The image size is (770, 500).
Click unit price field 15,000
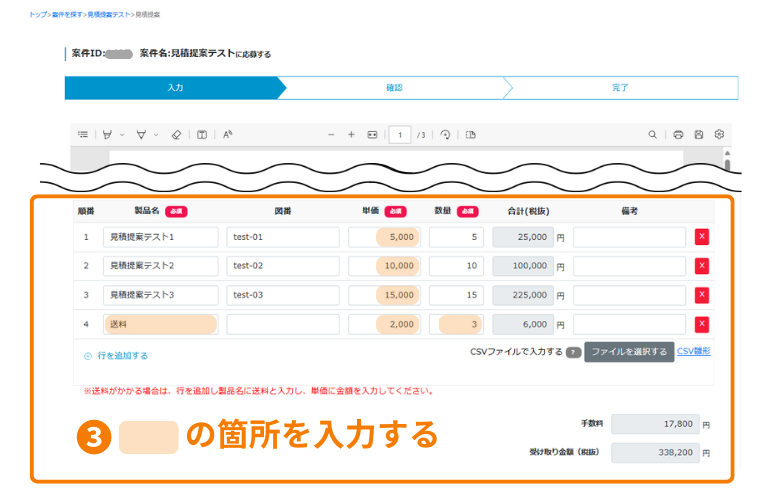(x=385, y=295)
